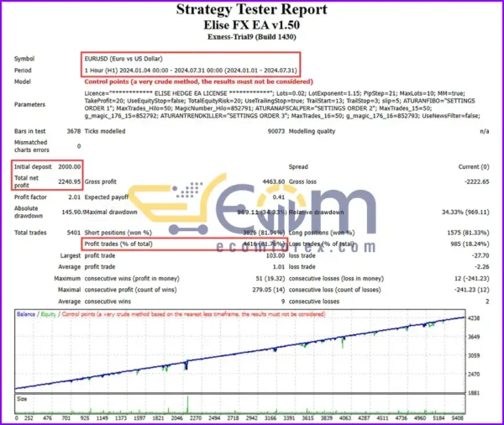
Task: Select the profit factor value 2.01
Action: [74, 197]
